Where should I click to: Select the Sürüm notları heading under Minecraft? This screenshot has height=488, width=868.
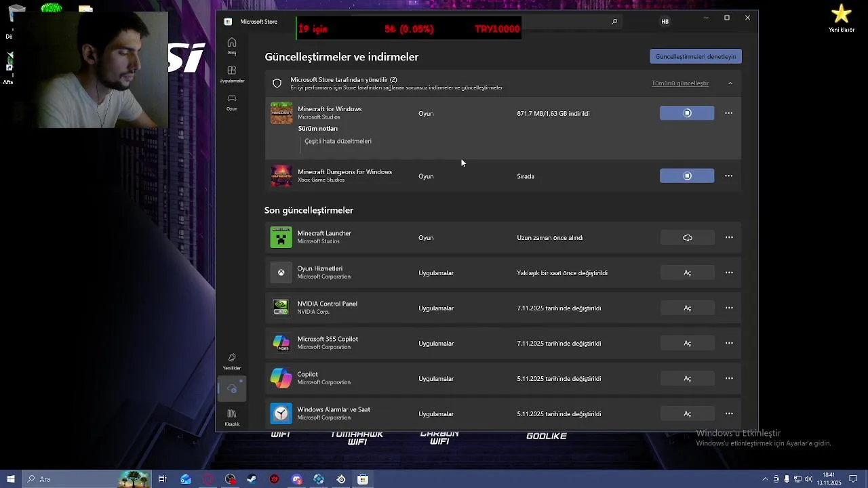tap(317, 129)
